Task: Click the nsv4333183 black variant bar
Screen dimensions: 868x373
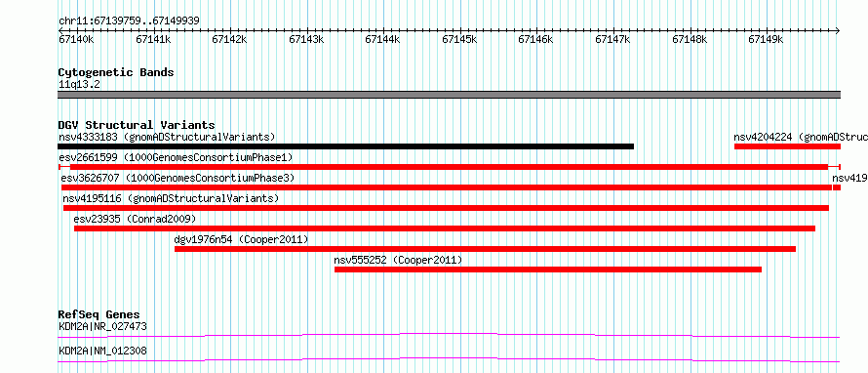Action: pyautogui.click(x=346, y=146)
